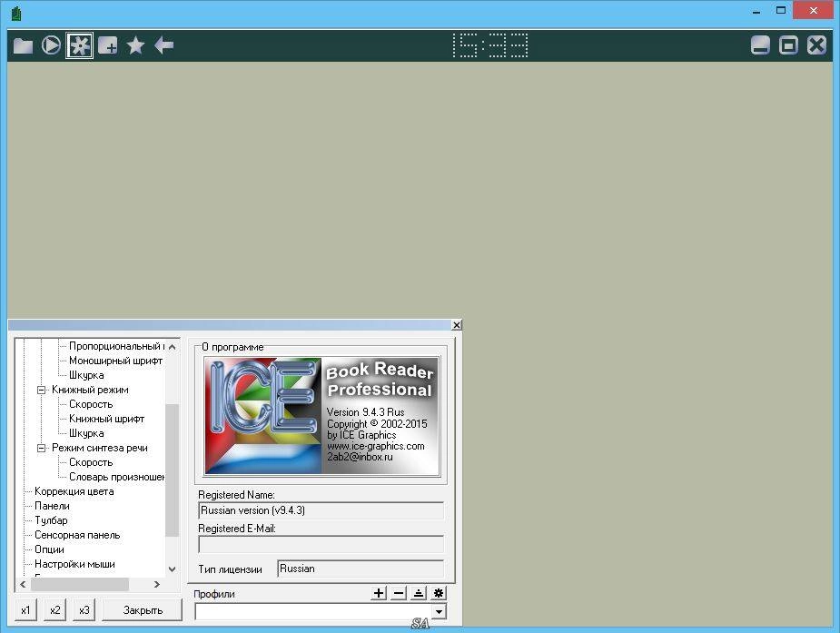The image size is (840, 633).
Task: Click the dotted clock display 15:33
Action: click(490, 45)
